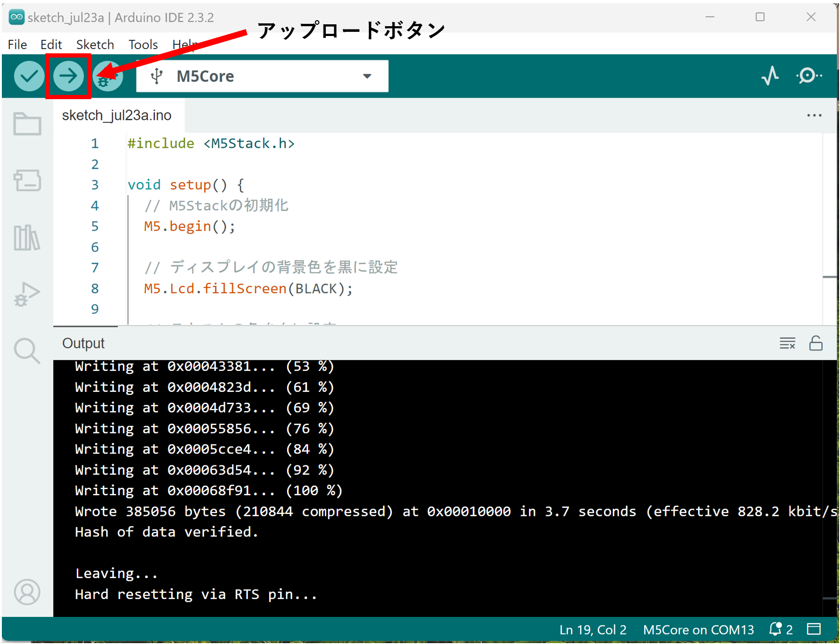Open the Serial Plotter
840x644 pixels.
tap(769, 76)
